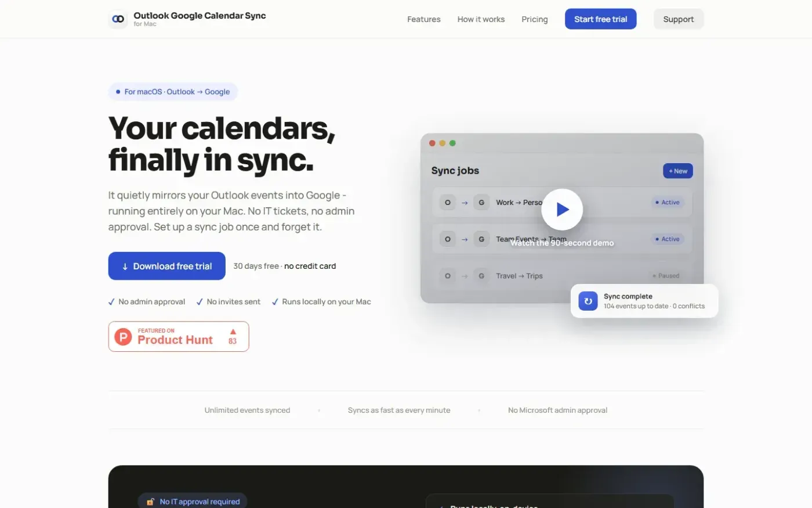Click the 'For macOS · Outlook → Google' pill
Viewport: 812px width, 508px height.
(x=173, y=92)
